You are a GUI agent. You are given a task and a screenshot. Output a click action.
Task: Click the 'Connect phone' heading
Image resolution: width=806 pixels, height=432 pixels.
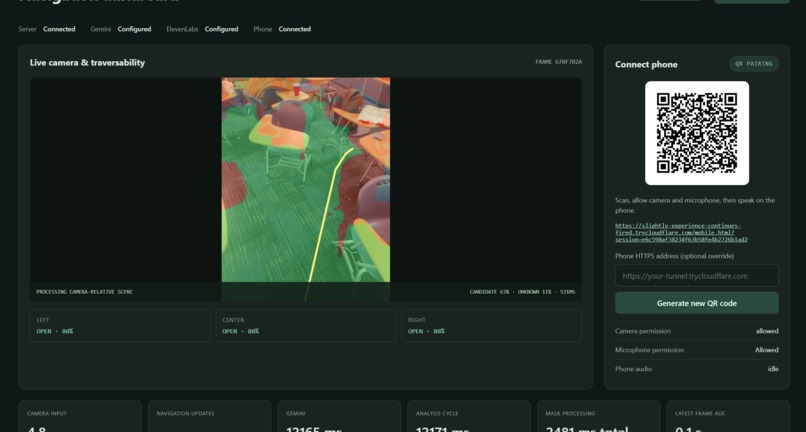coord(646,64)
